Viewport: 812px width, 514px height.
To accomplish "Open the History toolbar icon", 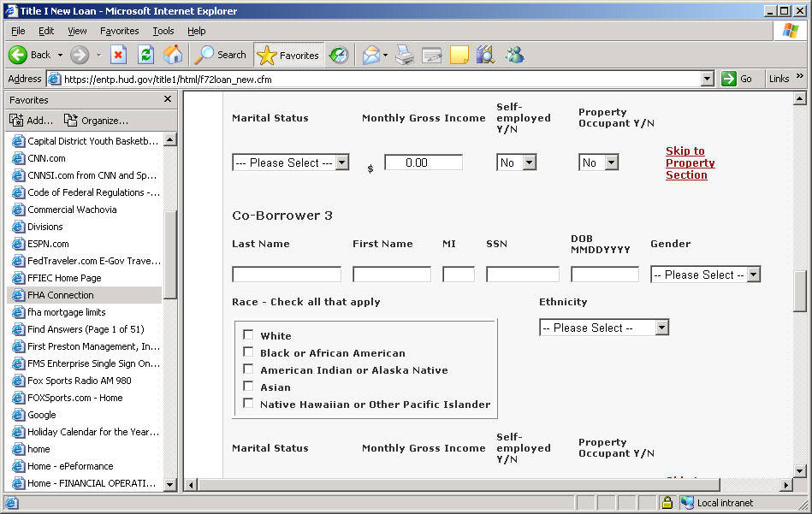I will click(339, 55).
